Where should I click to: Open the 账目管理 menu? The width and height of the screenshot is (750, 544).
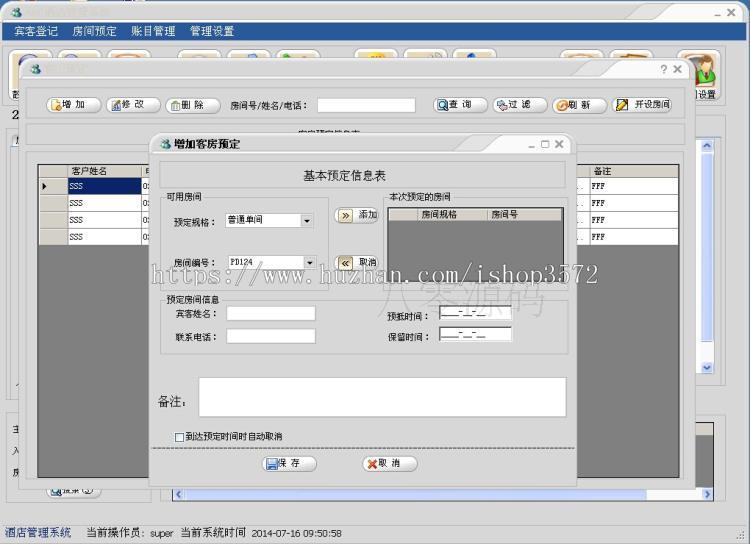(154, 32)
